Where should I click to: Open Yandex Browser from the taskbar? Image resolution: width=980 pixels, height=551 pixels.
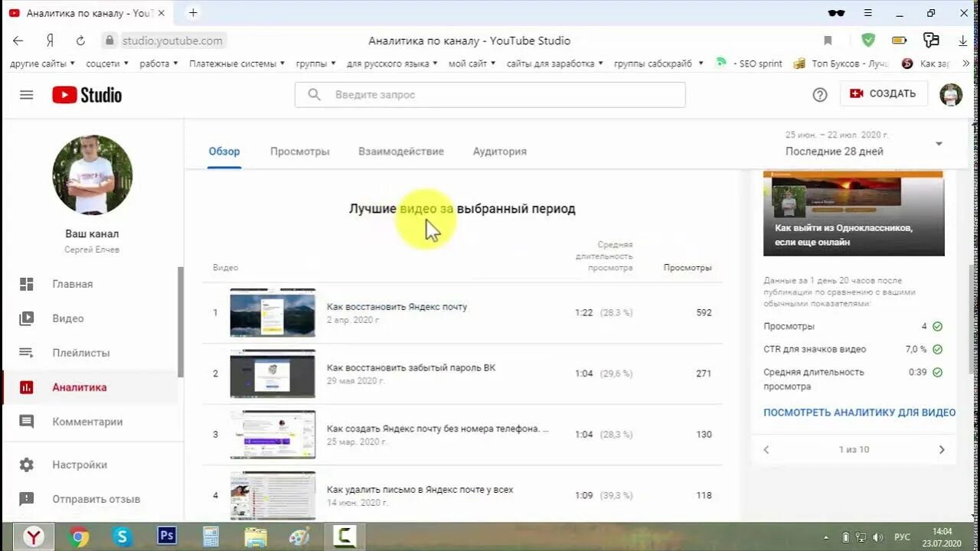[x=34, y=537]
